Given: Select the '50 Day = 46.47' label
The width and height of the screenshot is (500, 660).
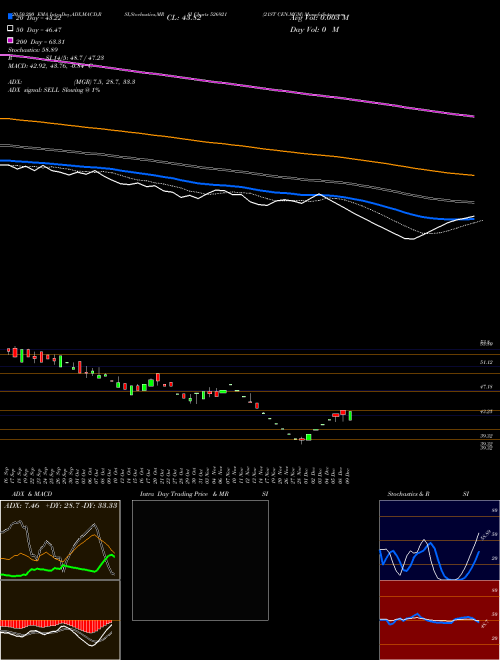Looking at the screenshot, I should tap(38, 29).
